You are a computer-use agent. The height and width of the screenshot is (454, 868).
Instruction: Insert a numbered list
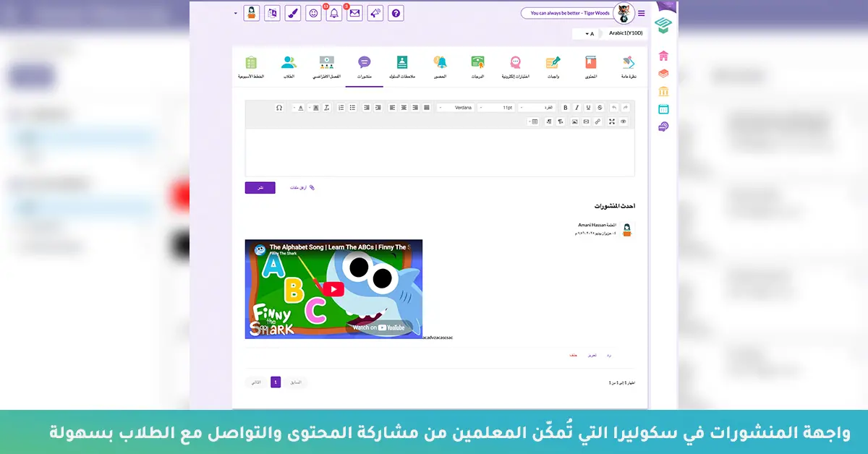point(341,108)
